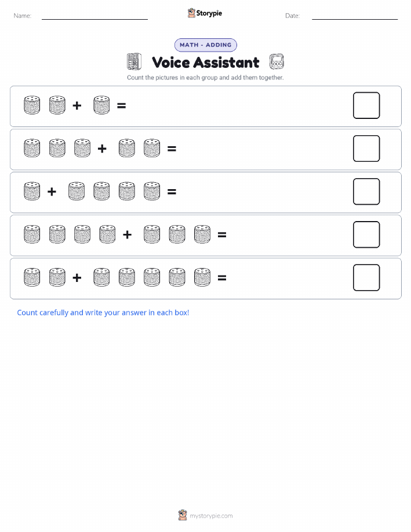Click the Storypie bear logo at top
This screenshot has width=411, height=532.
click(191, 13)
